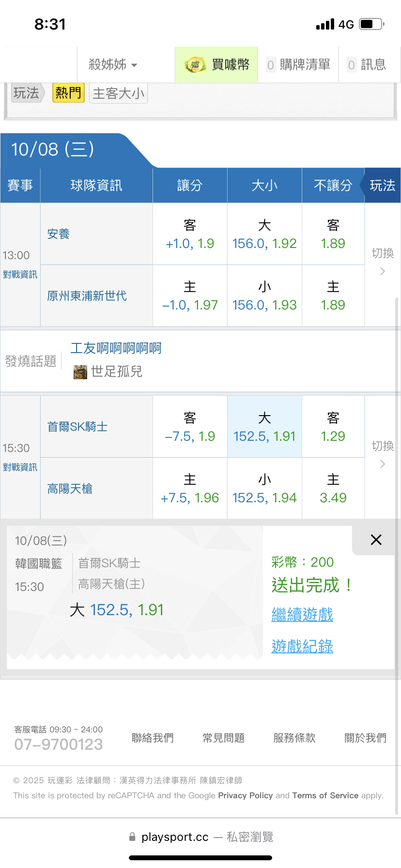
Task: View 對戰資訊 for the 13:00 match
Action: pos(20,275)
